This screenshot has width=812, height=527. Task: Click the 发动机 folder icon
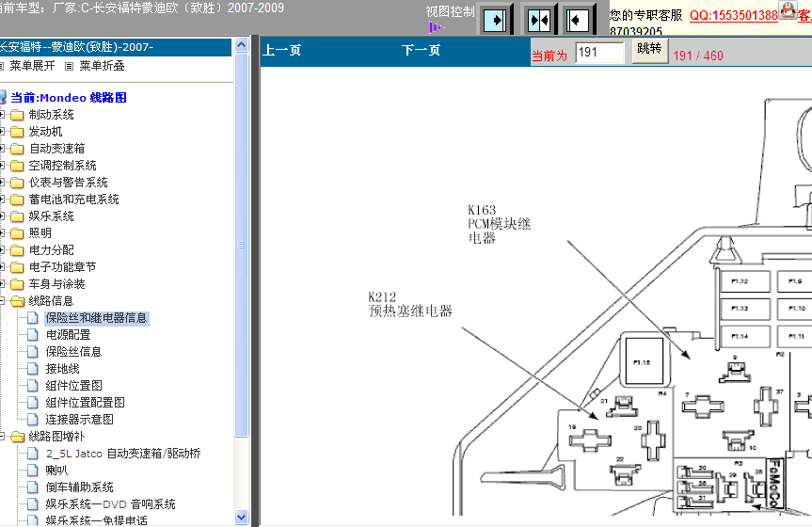(17, 132)
